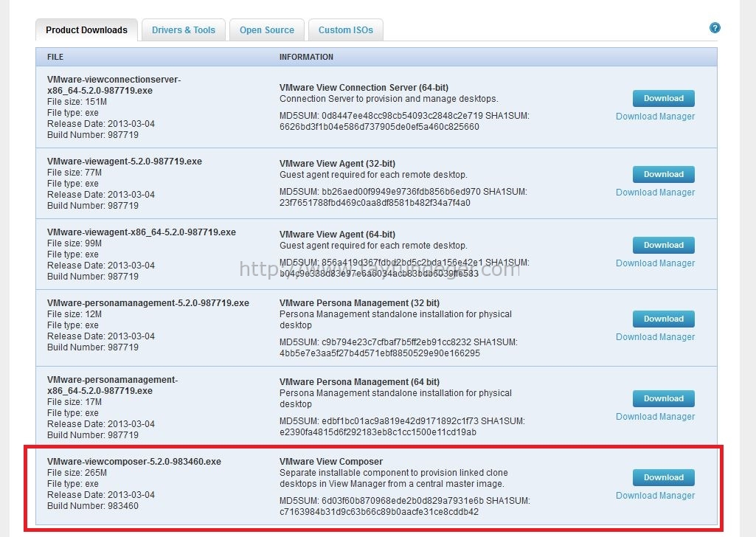Click the File size: 77M text

[x=74, y=173]
